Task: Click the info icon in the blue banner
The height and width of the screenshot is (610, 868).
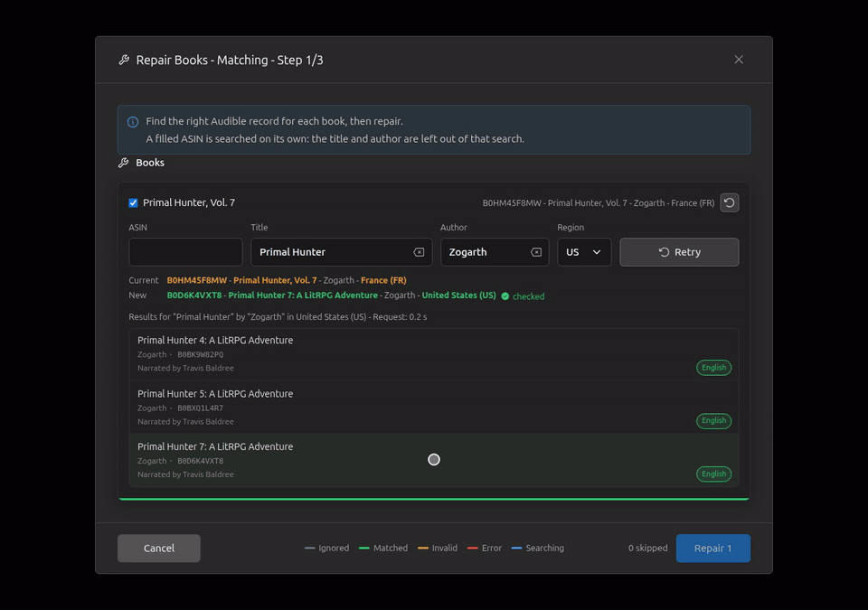Action: (133, 122)
